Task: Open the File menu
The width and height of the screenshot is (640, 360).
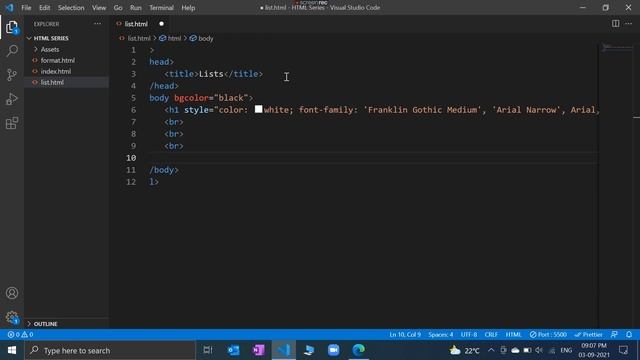Action: [x=26, y=8]
